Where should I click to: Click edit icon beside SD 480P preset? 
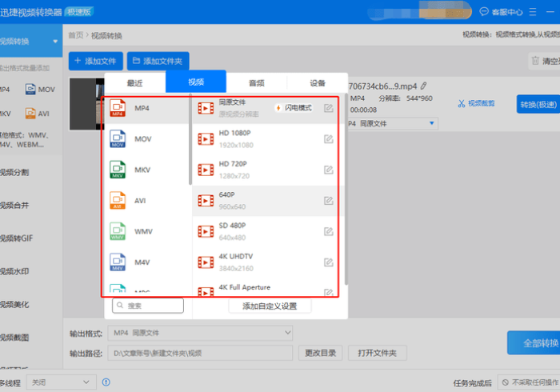[x=329, y=231]
